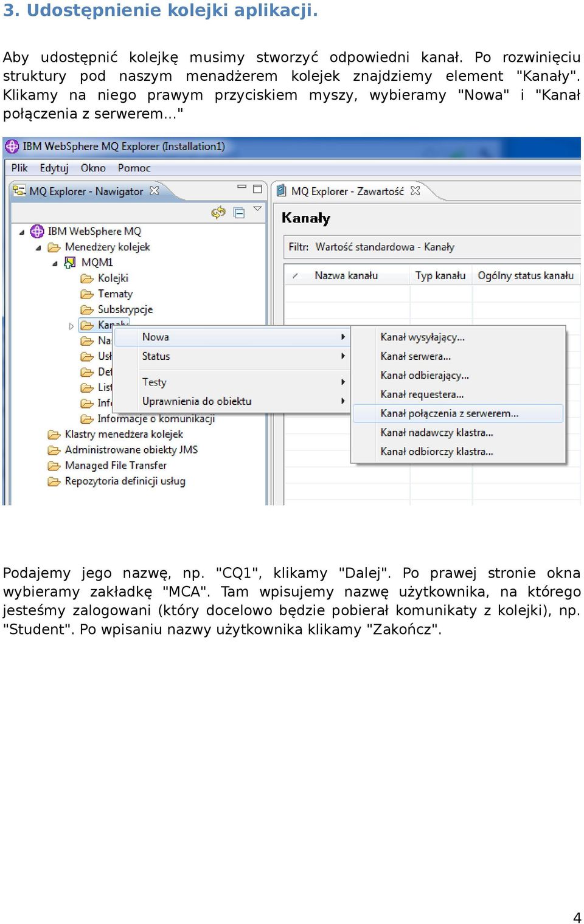Choose Kanał odbiorczy klastra... from submenu

tap(458, 451)
